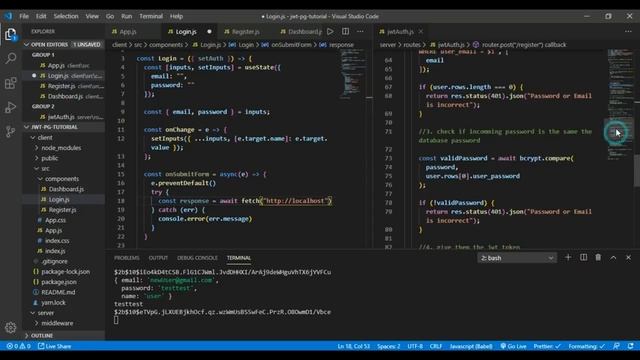Switch to the Dashboard.js editor tab
This screenshot has height=360, width=640.
pos(301,31)
